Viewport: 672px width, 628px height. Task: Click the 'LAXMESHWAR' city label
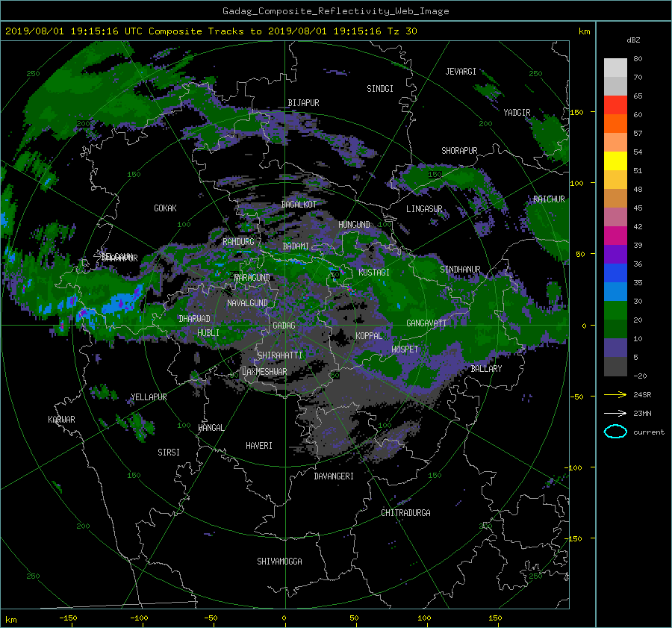(x=264, y=372)
